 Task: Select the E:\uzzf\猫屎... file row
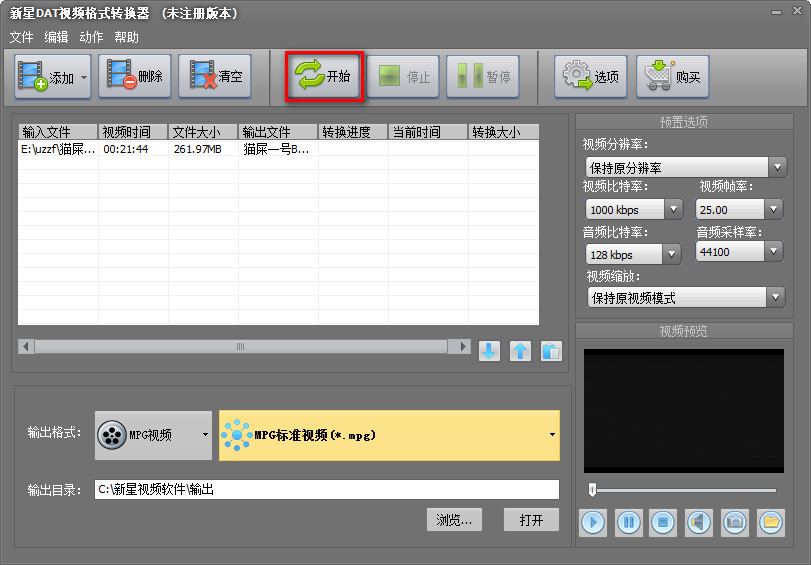pyautogui.click(x=278, y=149)
